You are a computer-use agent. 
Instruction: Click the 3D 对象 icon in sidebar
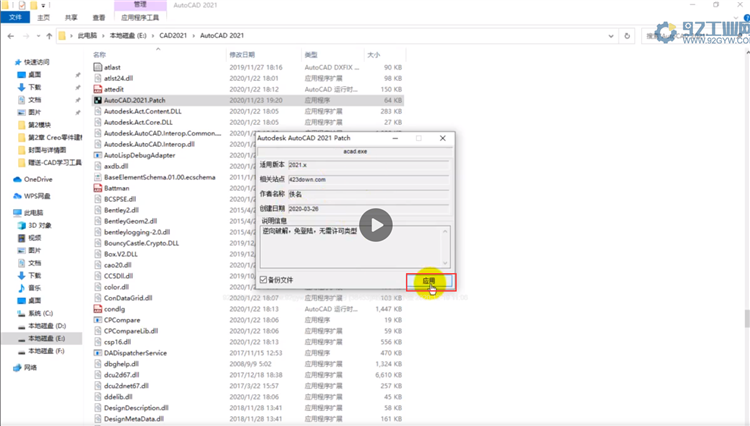(22, 225)
